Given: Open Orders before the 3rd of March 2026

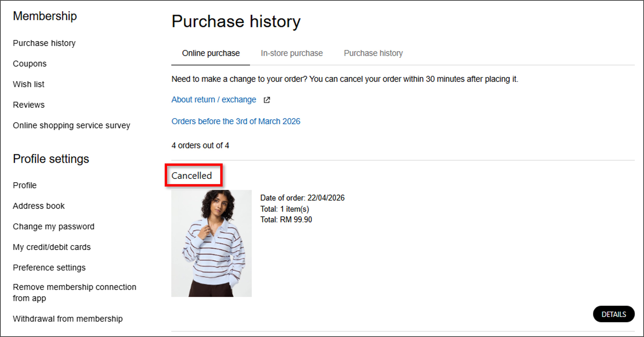Looking at the screenshot, I should [235, 121].
